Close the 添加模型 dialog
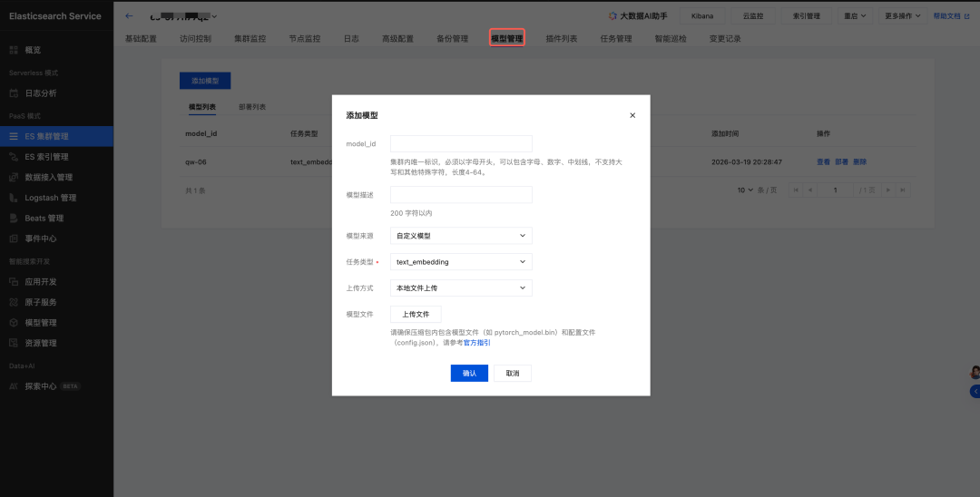This screenshot has width=980, height=497. coord(632,115)
